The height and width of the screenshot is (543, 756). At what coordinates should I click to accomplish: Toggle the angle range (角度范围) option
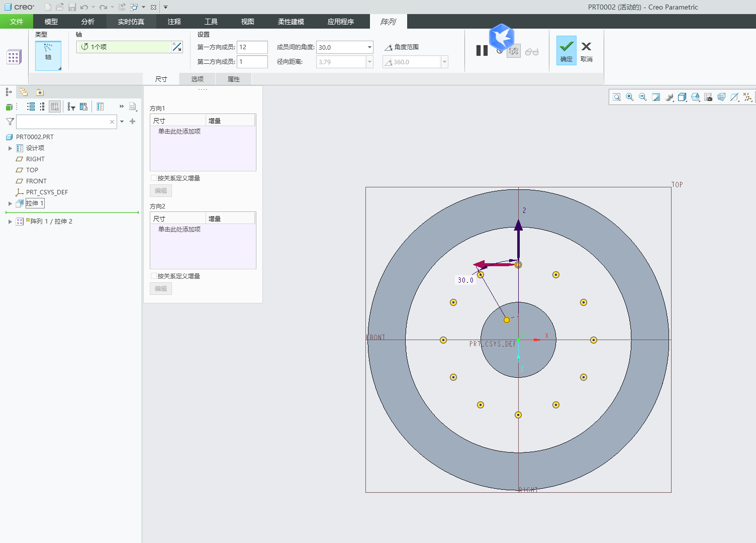point(402,47)
